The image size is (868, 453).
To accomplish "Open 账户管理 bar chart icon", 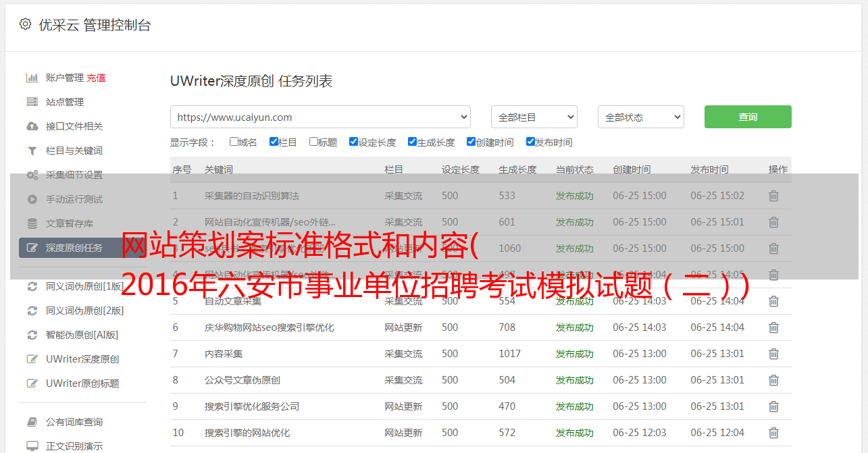I will click(32, 78).
